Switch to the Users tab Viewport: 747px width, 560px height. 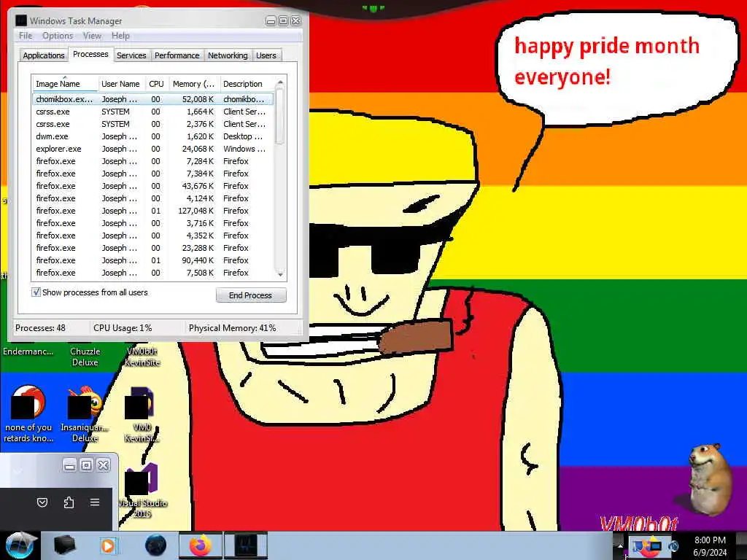pyautogui.click(x=266, y=55)
